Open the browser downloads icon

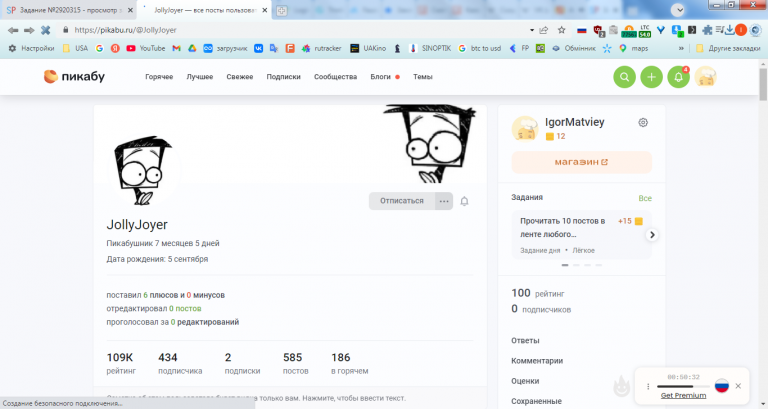[730, 30]
